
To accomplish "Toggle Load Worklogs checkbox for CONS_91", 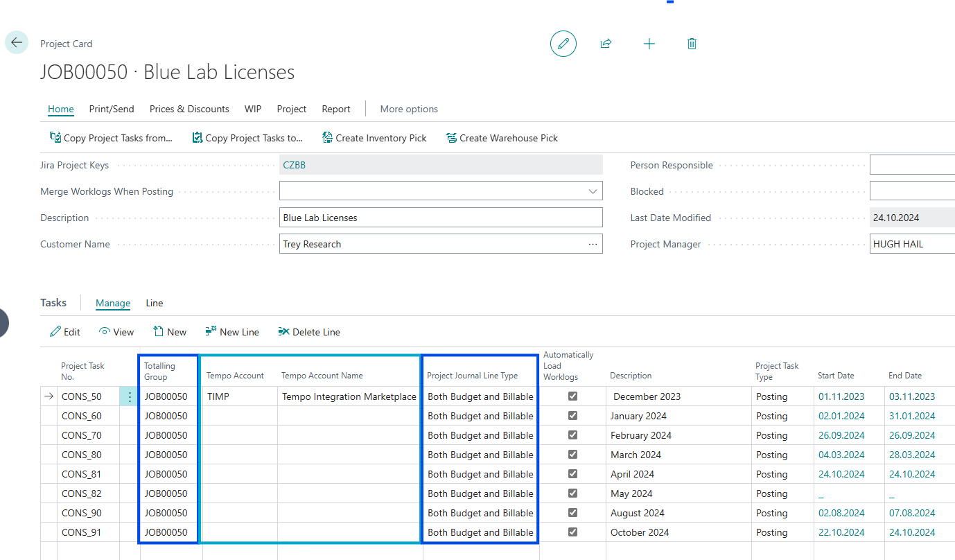I will click(572, 532).
